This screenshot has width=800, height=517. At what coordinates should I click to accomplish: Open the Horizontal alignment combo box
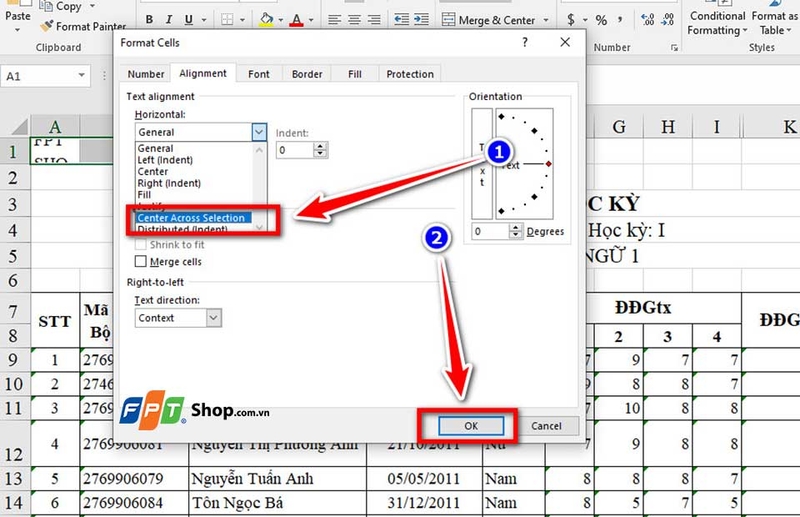(201, 132)
